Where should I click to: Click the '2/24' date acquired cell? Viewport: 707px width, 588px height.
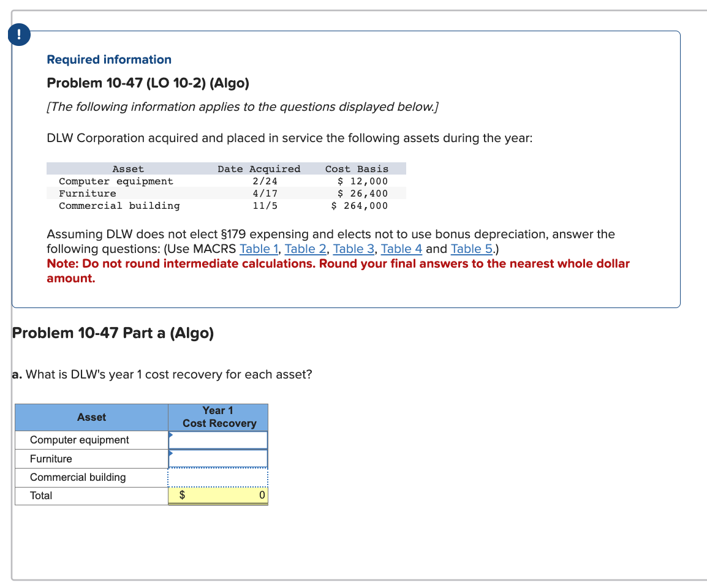[265, 181]
